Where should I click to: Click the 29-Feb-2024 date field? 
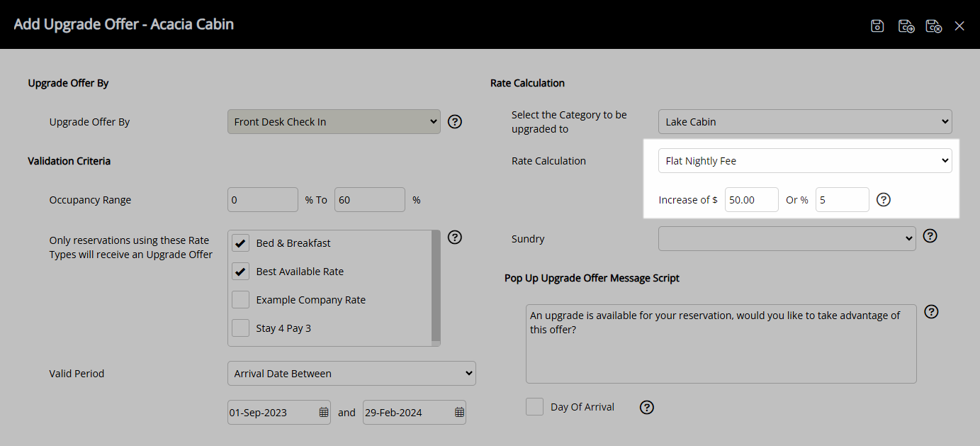[415, 412]
